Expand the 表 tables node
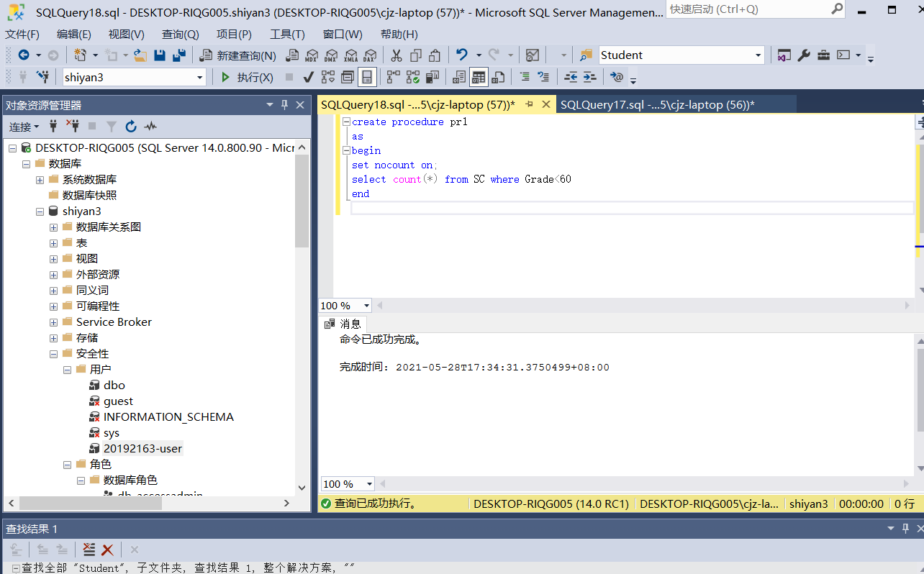 (x=53, y=243)
